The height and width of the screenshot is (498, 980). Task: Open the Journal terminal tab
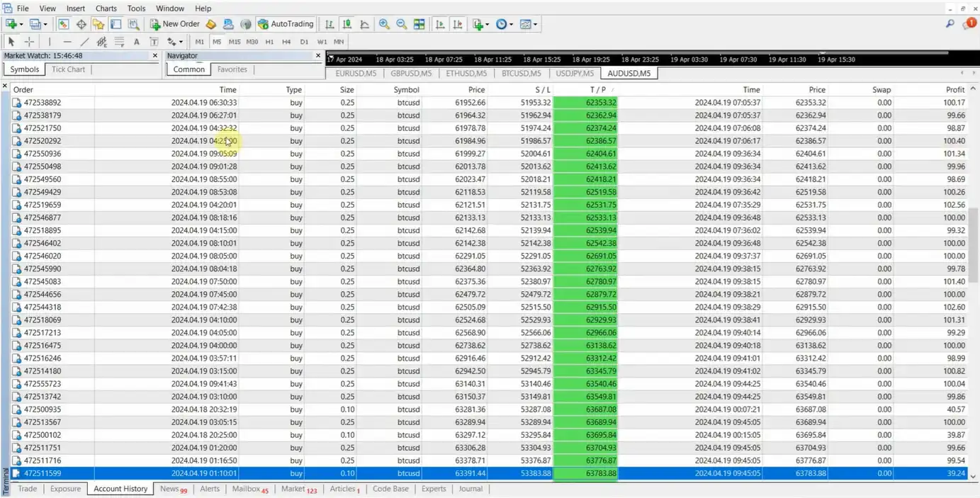pyautogui.click(x=471, y=489)
